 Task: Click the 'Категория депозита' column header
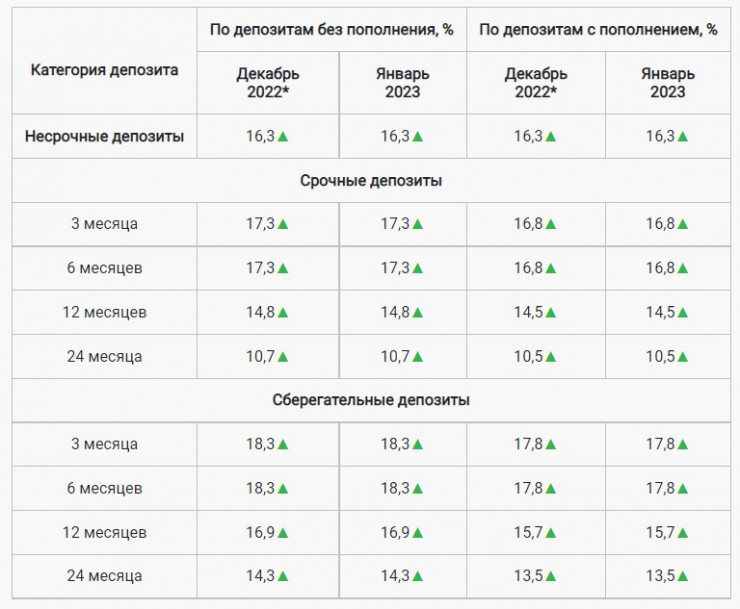tap(105, 71)
